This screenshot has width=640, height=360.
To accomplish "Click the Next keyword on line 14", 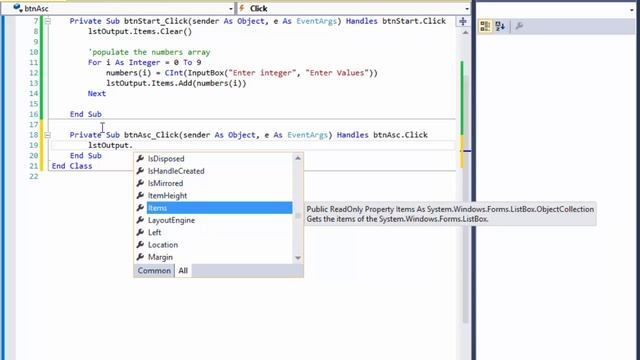I will [x=97, y=93].
